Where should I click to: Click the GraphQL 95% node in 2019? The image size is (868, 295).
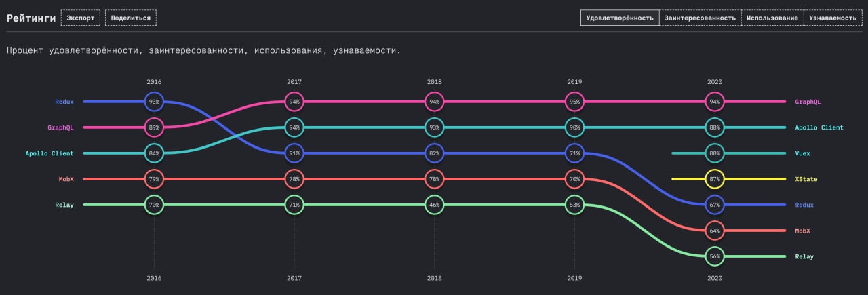pyautogui.click(x=574, y=102)
